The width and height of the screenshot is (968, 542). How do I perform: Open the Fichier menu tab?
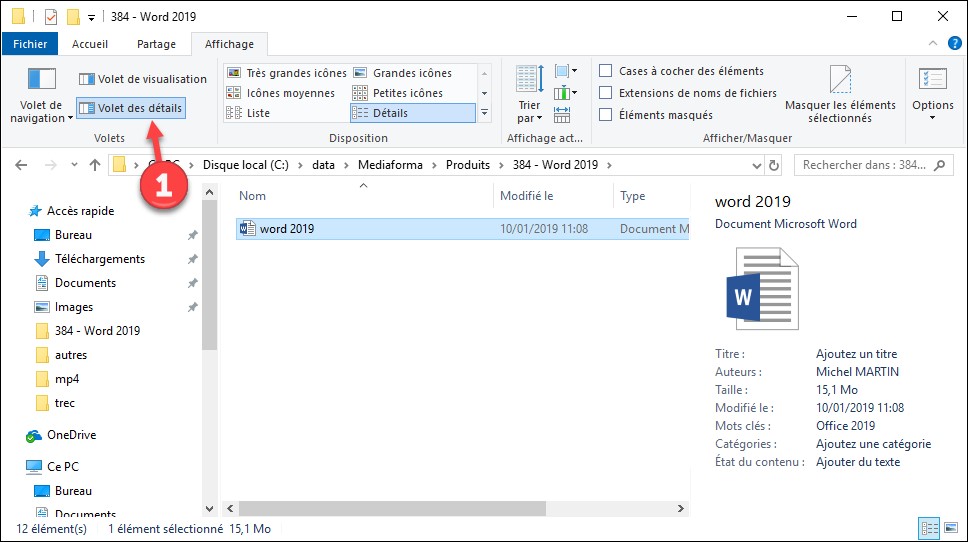pyautogui.click(x=30, y=44)
